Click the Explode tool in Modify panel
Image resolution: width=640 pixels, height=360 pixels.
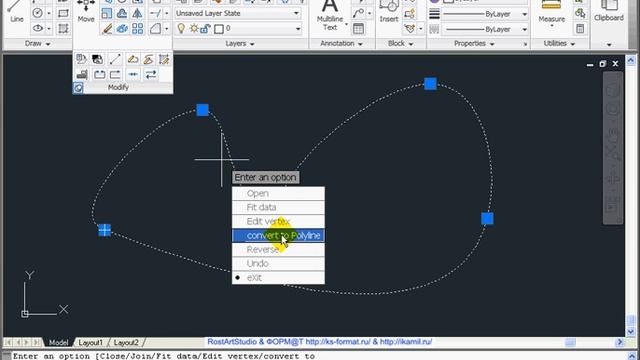click(122, 29)
